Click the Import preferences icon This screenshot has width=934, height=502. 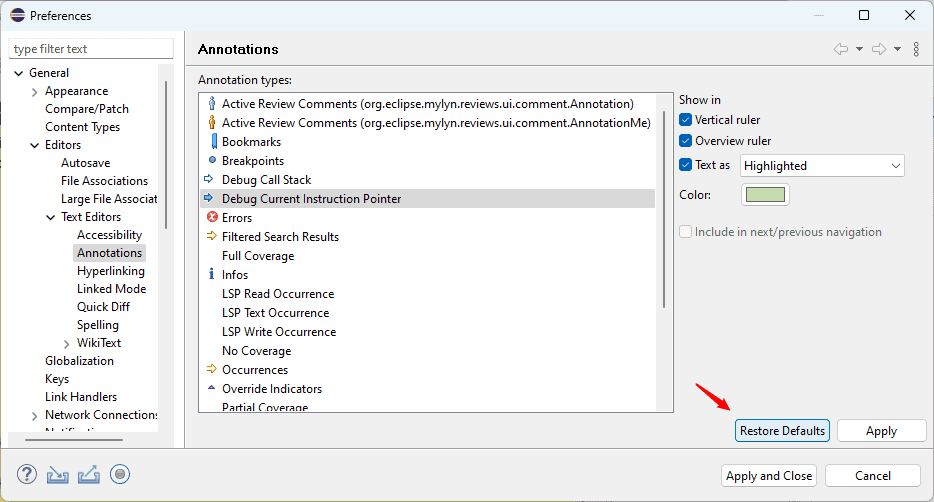click(58, 474)
